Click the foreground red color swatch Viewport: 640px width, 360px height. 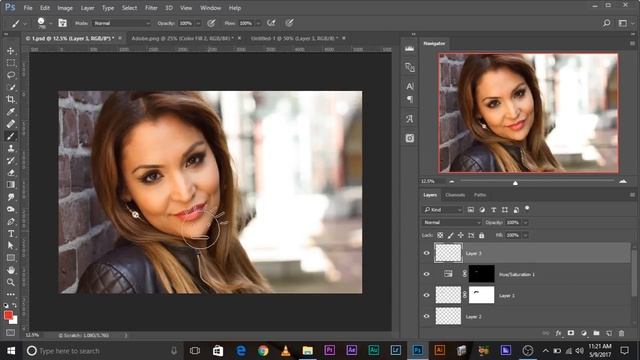8,315
